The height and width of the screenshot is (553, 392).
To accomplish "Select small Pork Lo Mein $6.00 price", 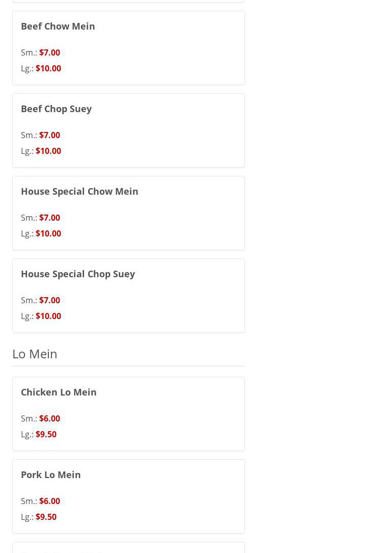I will (x=49, y=501).
